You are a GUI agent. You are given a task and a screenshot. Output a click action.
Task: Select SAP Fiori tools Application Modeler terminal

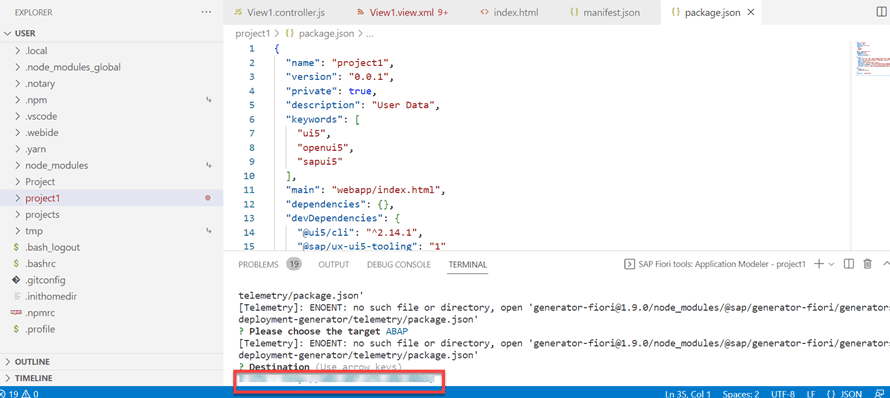pyautogui.click(x=715, y=264)
